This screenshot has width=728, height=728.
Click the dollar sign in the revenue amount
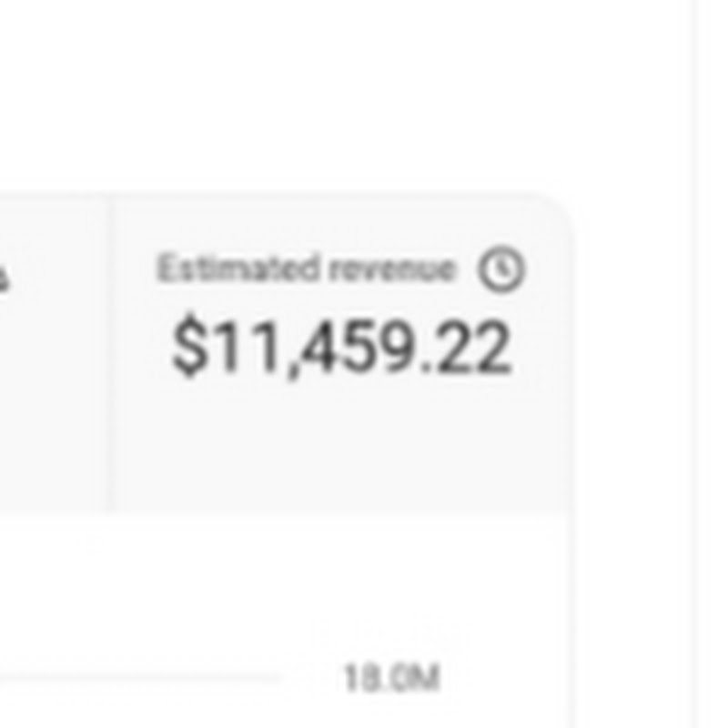click(189, 345)
